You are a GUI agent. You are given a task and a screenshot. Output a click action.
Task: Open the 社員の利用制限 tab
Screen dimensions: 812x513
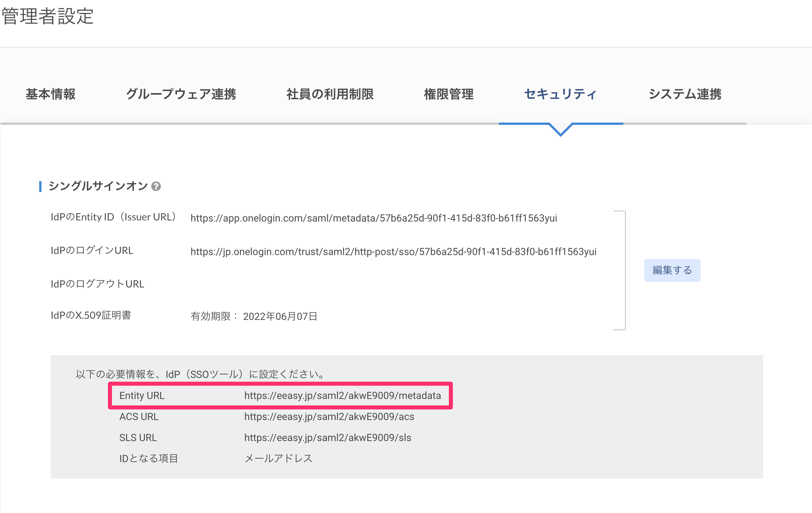click(330, 94)
